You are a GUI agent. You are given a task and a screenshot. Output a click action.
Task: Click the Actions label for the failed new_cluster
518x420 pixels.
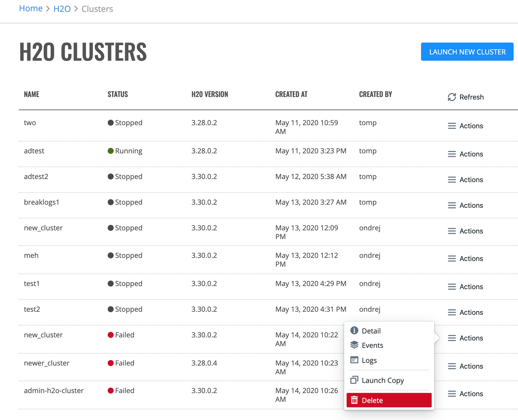471,338
